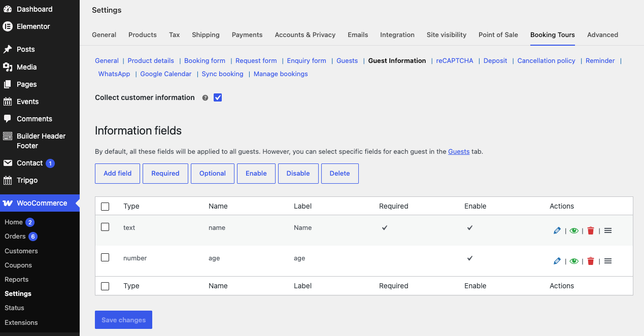This screenshot has width=644, height=336.
Task: Check the checkbox for the age row
Action: click(x=105, y=257)
